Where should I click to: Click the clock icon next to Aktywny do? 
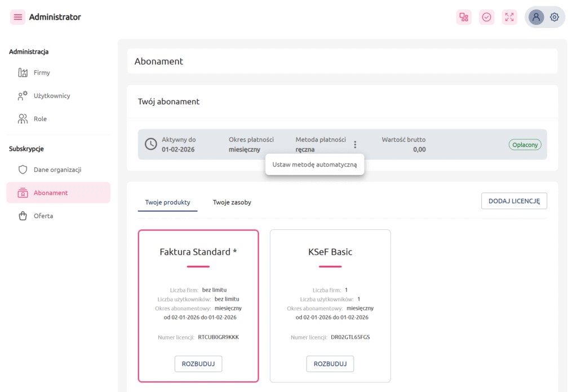point(151,144)
